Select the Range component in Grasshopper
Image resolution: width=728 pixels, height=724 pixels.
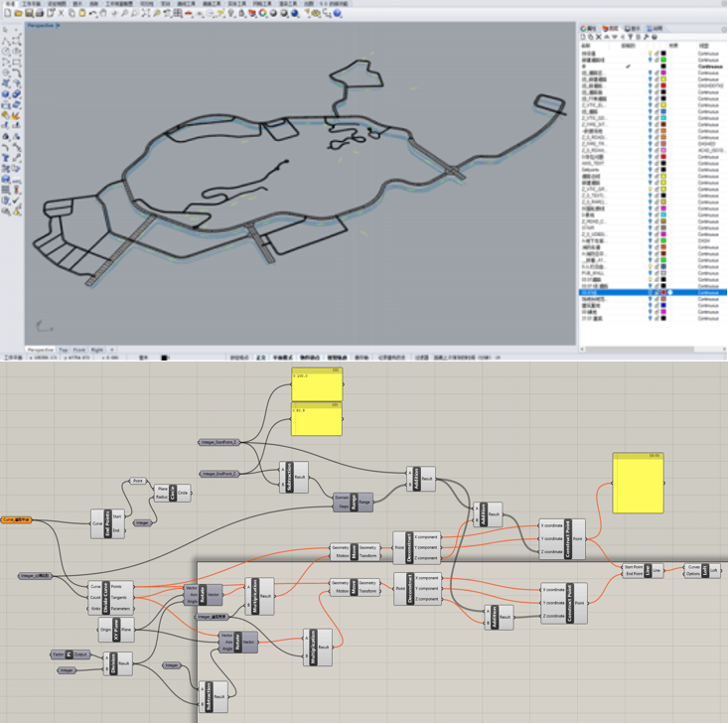[353, 502]
